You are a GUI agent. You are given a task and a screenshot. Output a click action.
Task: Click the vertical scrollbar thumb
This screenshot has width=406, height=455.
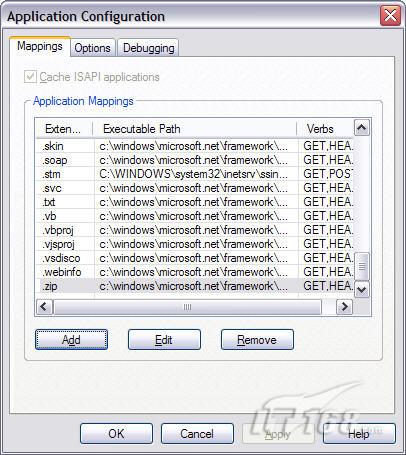click(x=362, y=267)
